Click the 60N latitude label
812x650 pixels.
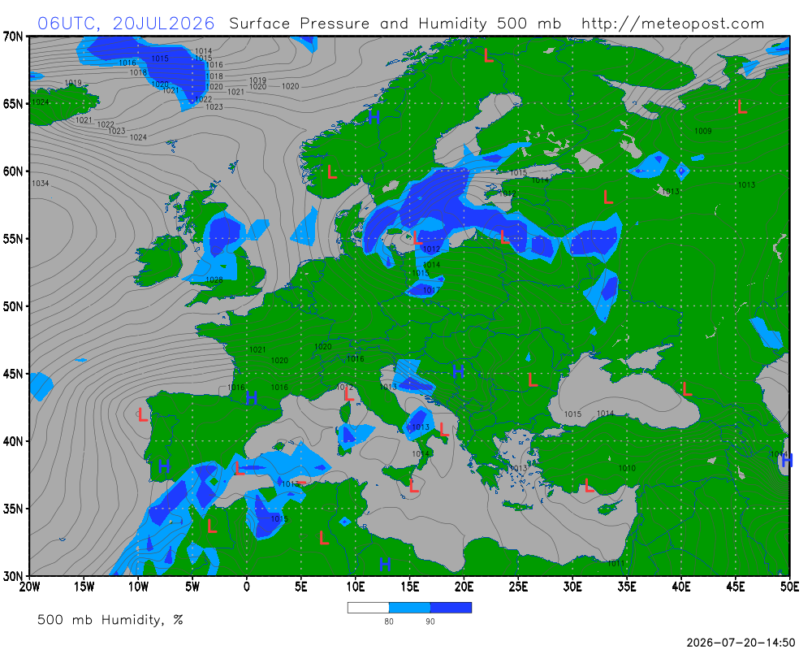(x=13, y=171)
